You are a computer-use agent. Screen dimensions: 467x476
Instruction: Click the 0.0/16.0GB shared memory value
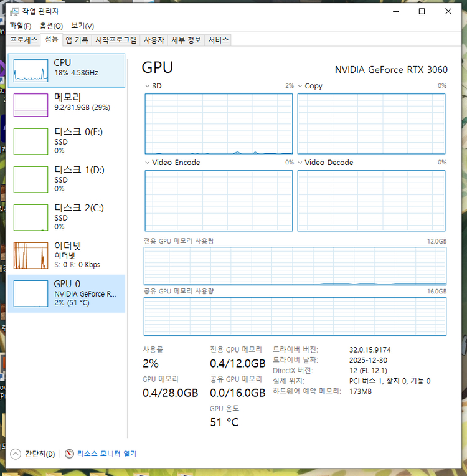pos(238,393)
